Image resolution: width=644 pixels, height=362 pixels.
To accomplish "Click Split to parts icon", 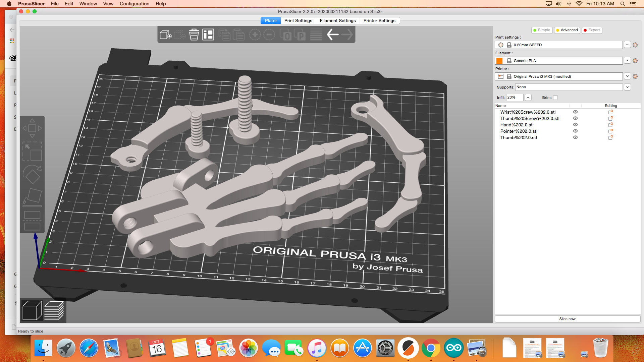I will [x=300, y=35].
